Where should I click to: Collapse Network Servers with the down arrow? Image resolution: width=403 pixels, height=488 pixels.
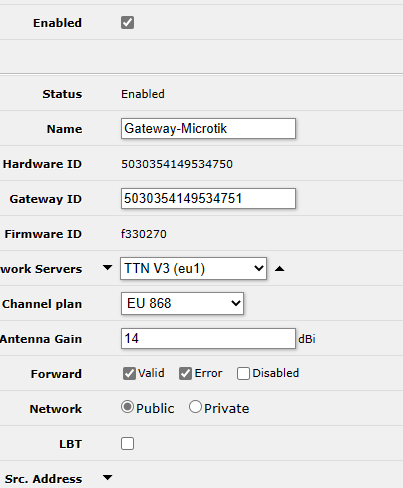point(107,268)
